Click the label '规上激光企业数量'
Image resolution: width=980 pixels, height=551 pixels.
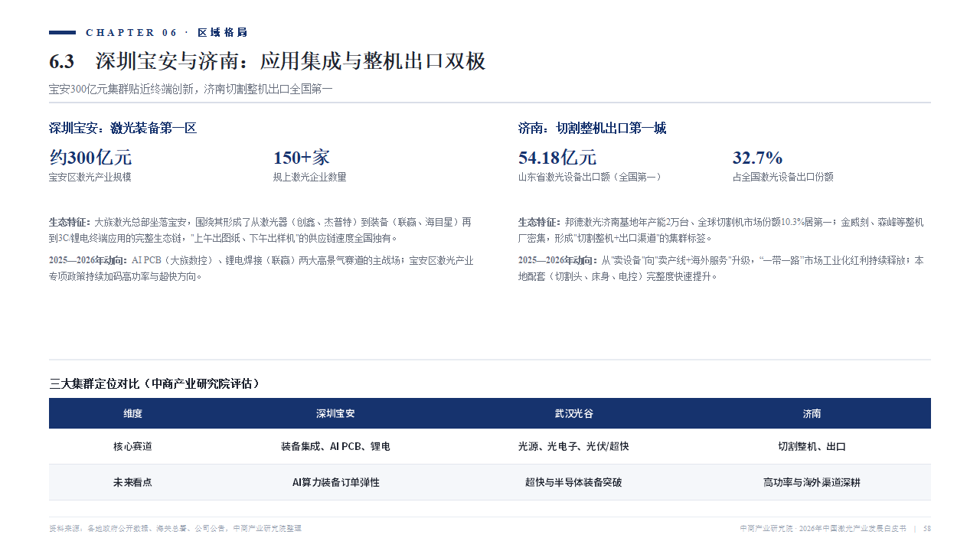(x=310, y=177)
